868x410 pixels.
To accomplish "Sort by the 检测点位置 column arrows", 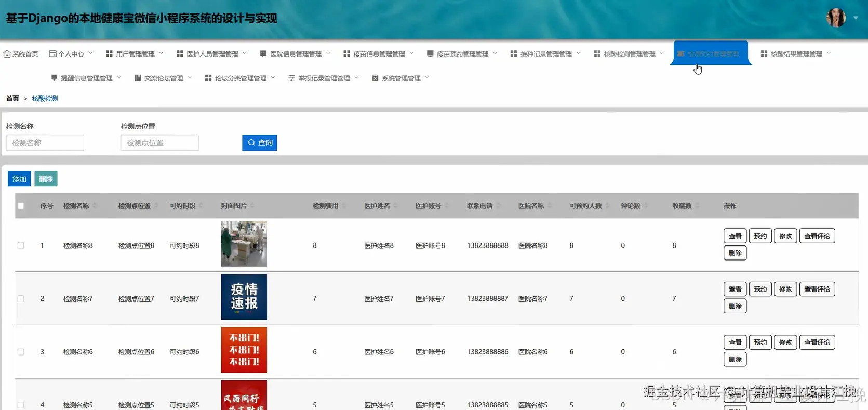I will click(x=156, y=206).
